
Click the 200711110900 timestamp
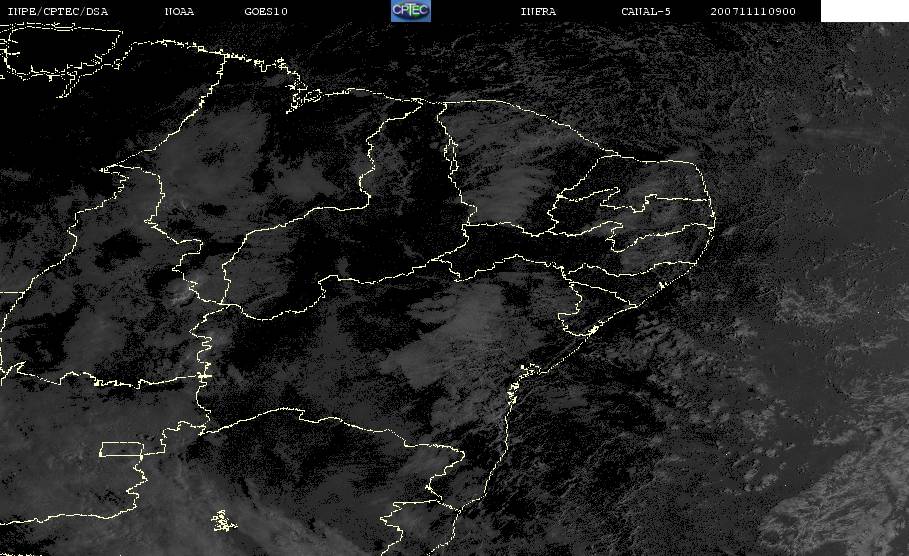(753, 12)
